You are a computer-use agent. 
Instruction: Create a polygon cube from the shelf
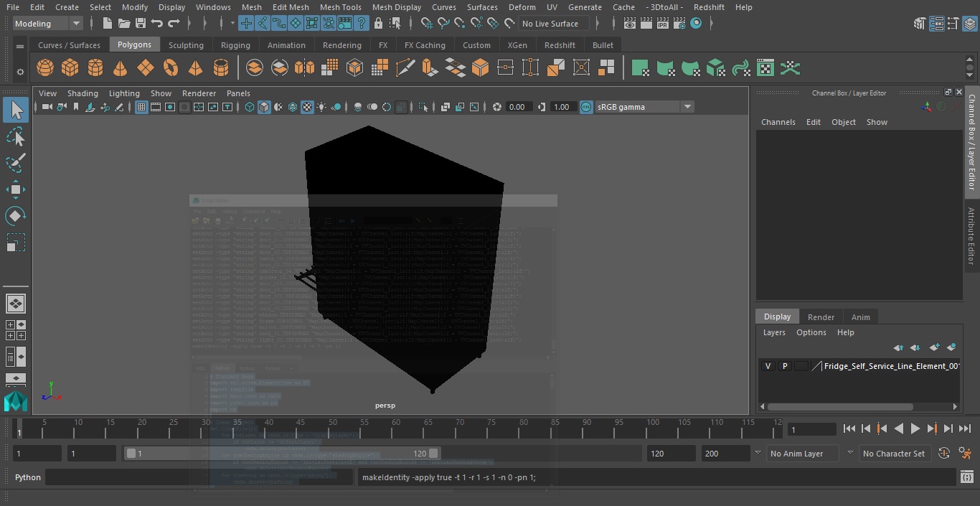[70, 68]
